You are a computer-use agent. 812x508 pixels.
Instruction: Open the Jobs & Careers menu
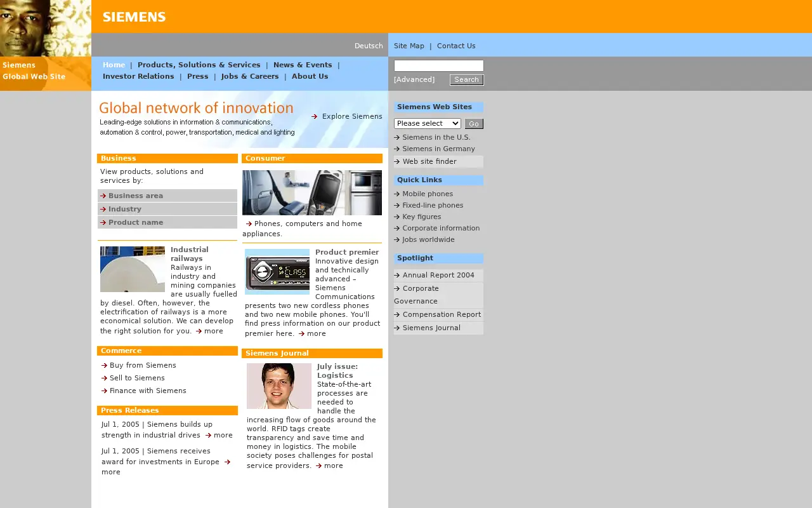(x=250, y=76)
